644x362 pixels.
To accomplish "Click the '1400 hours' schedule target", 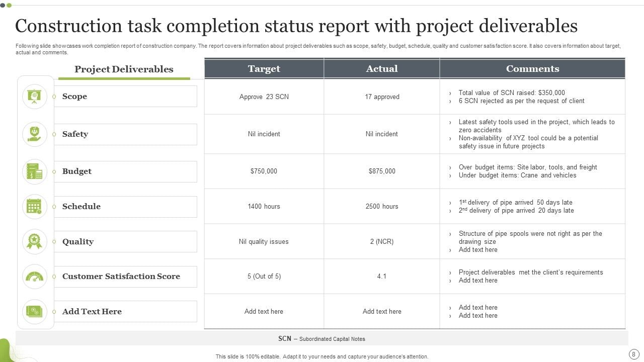I will pos(264,206).
